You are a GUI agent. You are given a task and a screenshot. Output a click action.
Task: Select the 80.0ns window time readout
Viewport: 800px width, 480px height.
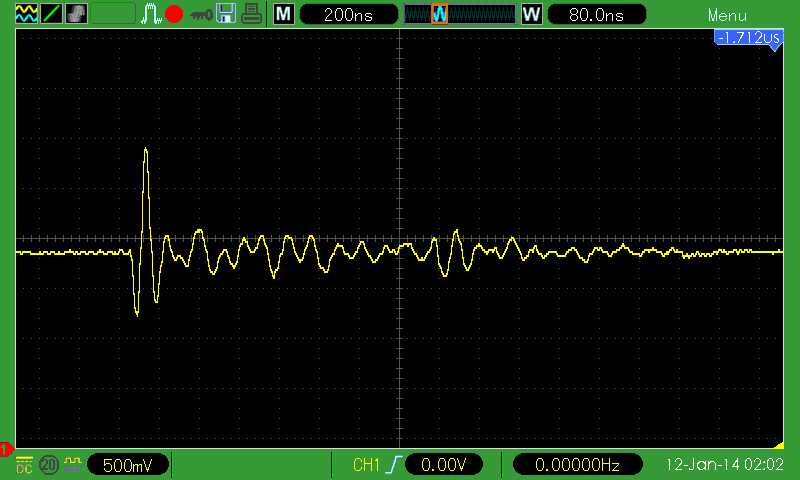(596, 14)
